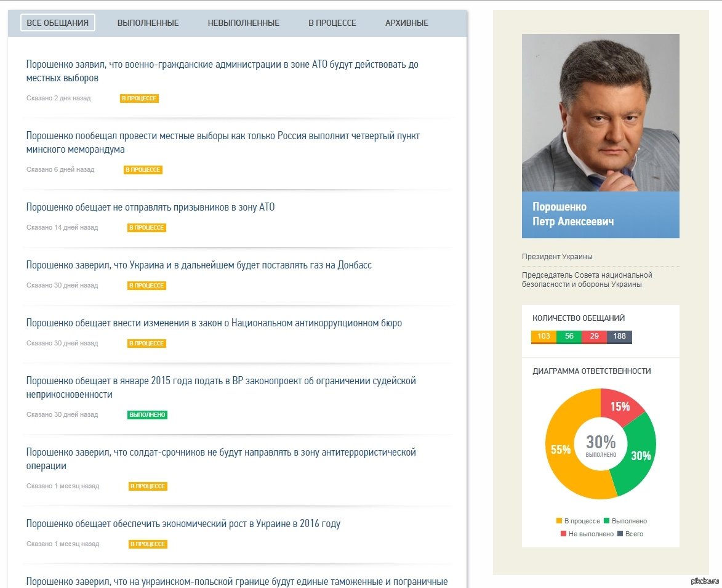The width and height of the screenshot is (722, 588).
Task: Open promise about поставлять газ на Донбасс
Action: (x=199, y=265)
